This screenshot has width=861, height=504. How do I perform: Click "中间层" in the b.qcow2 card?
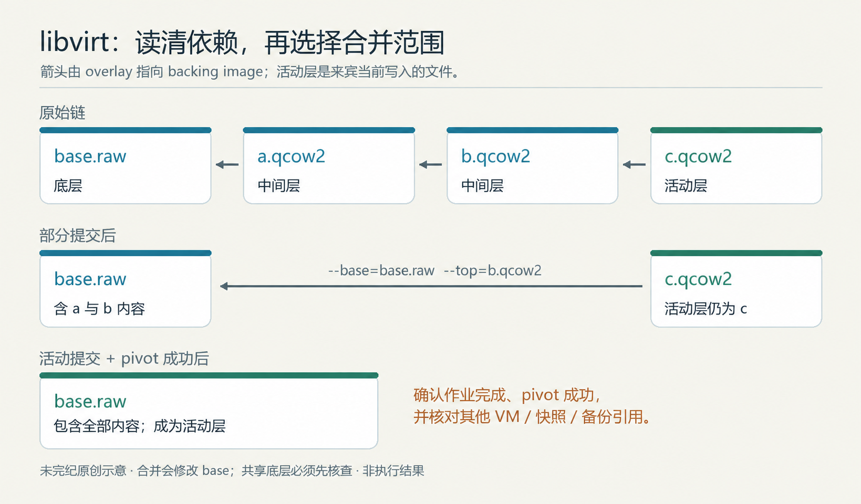pos(482,185)
